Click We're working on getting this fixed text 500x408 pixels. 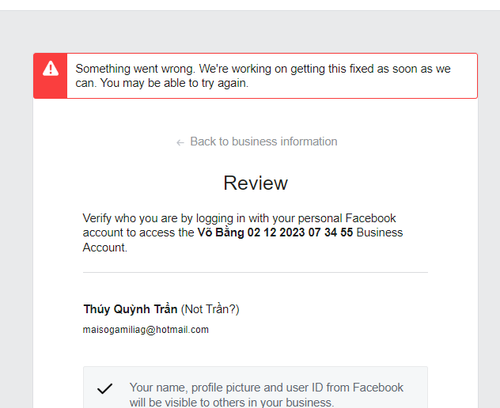pyautogui.click(x=303, y=69)
